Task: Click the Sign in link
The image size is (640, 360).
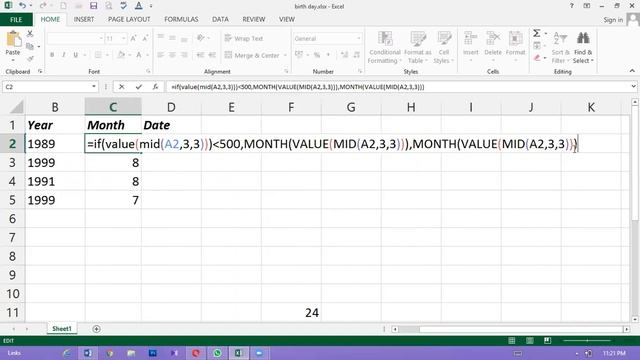Action: [613, 20]
